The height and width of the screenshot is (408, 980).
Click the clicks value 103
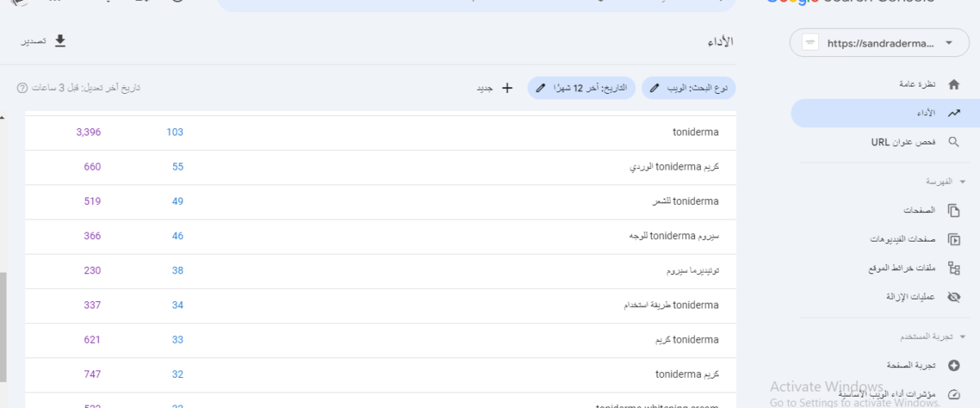coord(175,132)
